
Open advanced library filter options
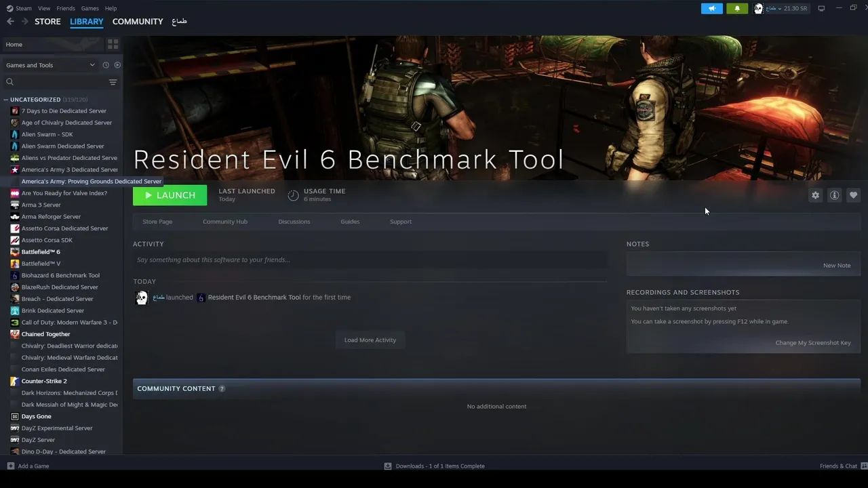point(113,82)
